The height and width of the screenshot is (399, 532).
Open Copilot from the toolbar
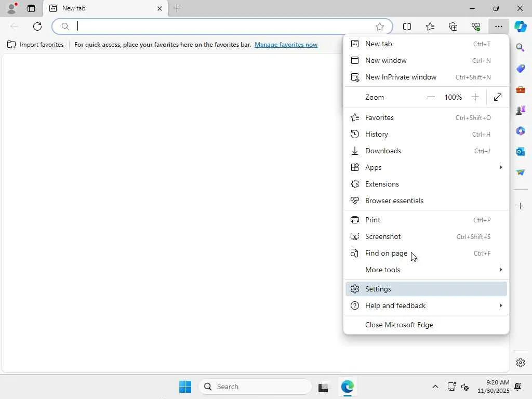click(521, 26)
